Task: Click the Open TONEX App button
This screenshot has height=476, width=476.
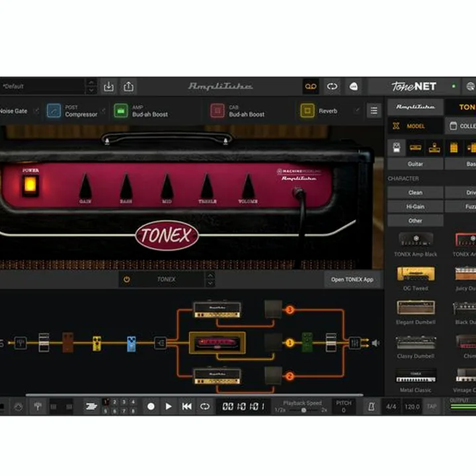Action: 352,280
